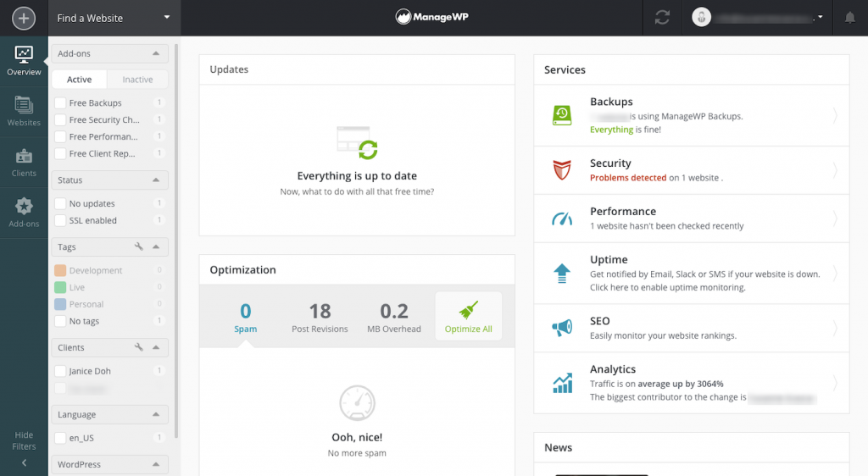Image resolution: width=868 pixels, height=476 pixels.
Task: Select the Post Revisions optimization tab
Action: 320,317
